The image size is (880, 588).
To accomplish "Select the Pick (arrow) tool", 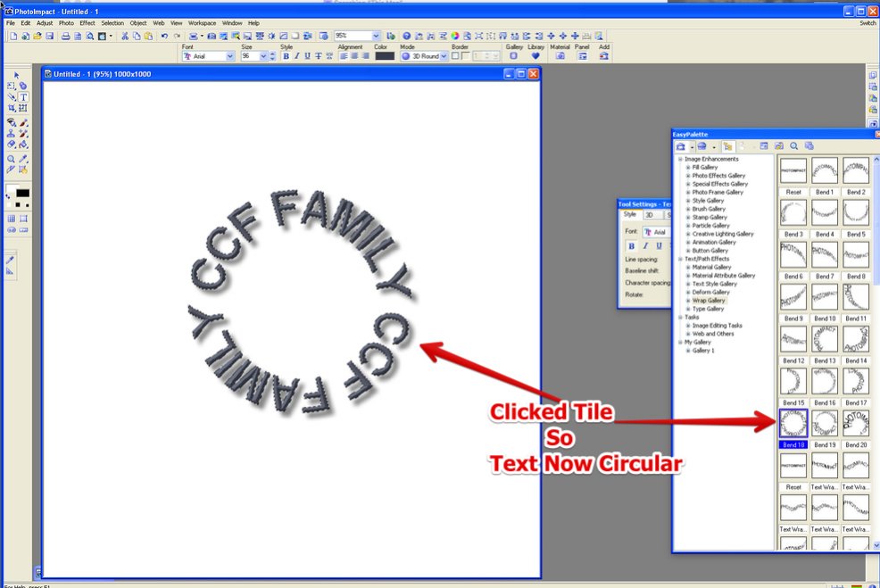I will 16,75.
